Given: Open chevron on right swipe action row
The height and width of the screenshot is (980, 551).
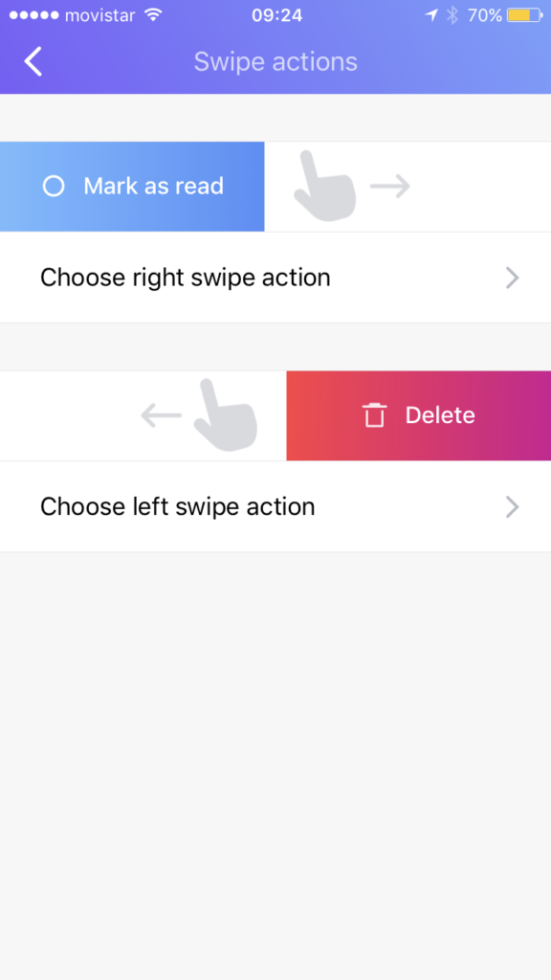Looking at the screenshot, I should coord(513,278).
